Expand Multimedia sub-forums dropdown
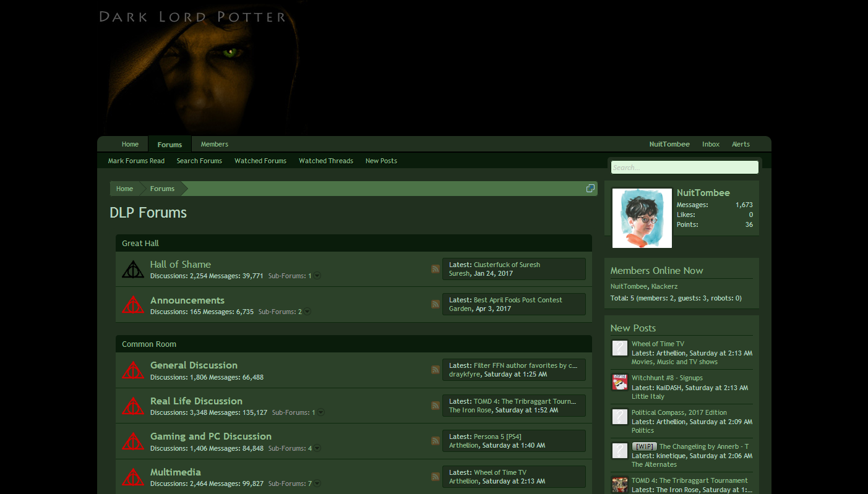This screenshot has width=868, height=494. (x=317, y=483)
